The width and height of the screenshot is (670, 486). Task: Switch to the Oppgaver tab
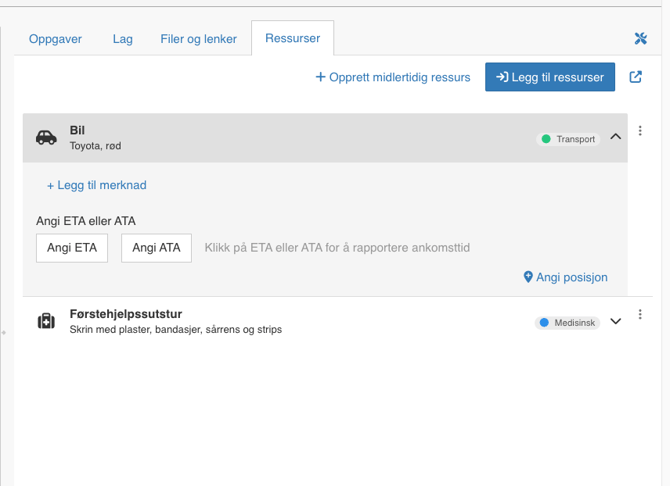[x=56, y=39]
